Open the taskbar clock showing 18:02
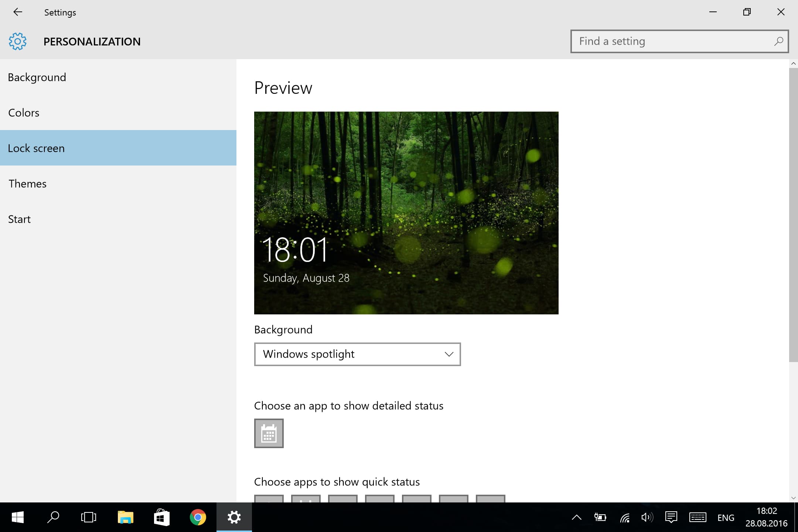This screenshot has height=532, width=798. 766,517
